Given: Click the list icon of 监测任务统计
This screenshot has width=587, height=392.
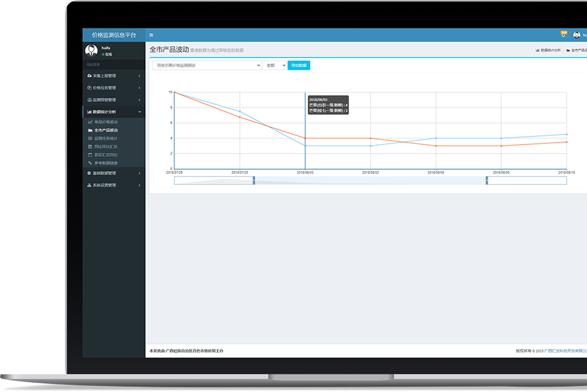Looking at the screenshot, I should 90,138.
